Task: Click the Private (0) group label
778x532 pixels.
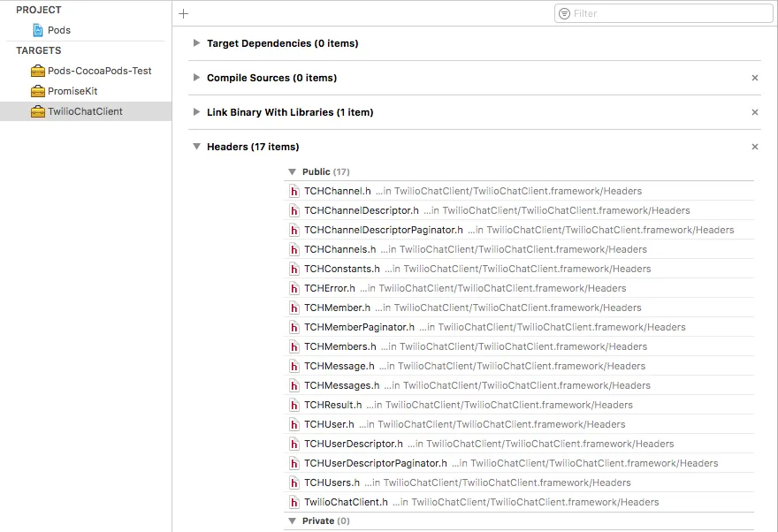Action: pyautogui.click(x=326, y=521)
